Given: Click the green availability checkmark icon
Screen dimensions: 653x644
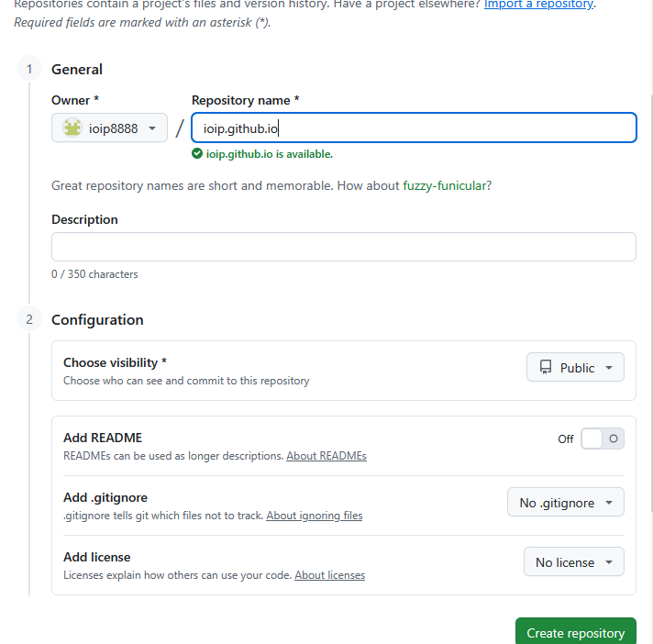Looking at the screenshot, I should tap(197, 154).
